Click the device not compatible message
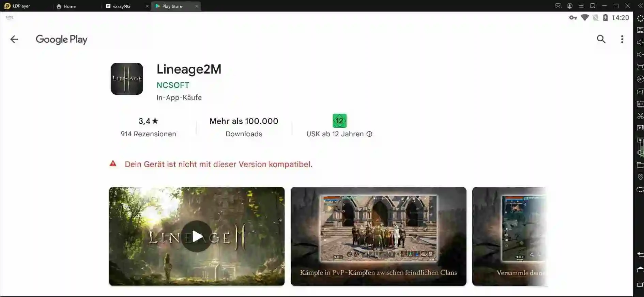This screenshot has width=644, height=297. 218,164
